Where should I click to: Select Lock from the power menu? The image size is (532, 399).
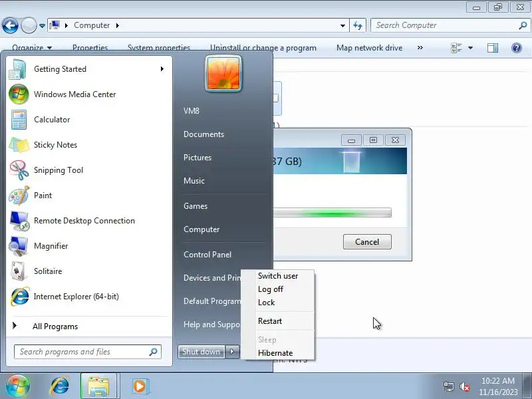pos(278,303)
